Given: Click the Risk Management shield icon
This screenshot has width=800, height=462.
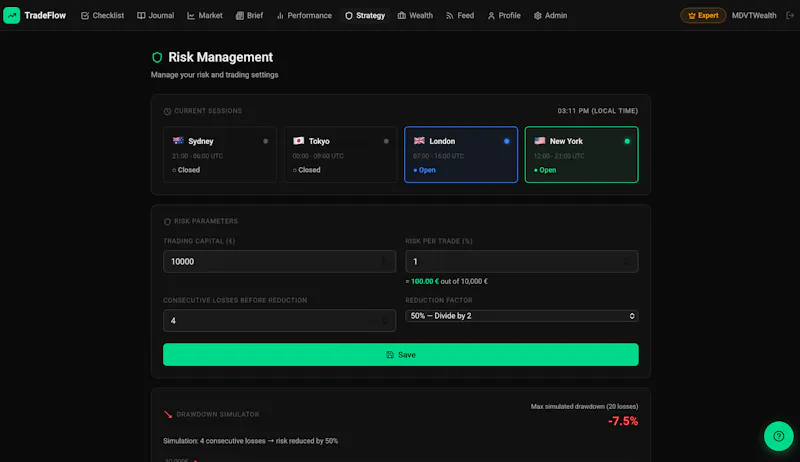Looking at the screenshot, I should (157, 57).
